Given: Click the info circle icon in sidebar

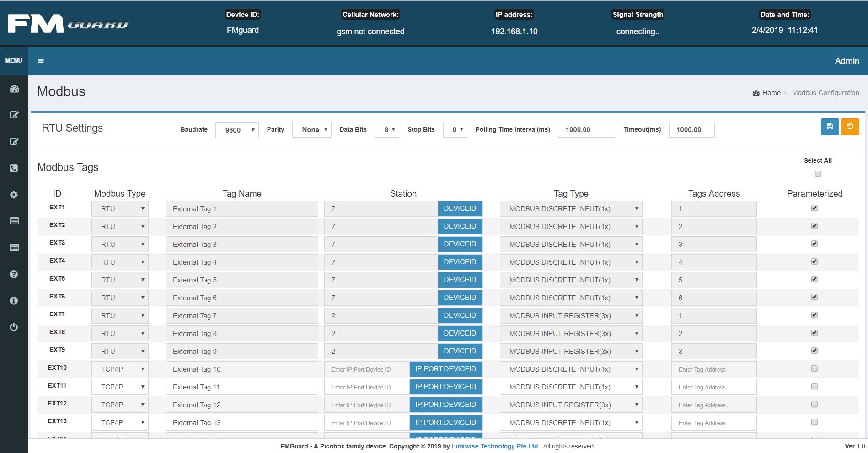Looking at the screenshot, I should click(14, 300).
